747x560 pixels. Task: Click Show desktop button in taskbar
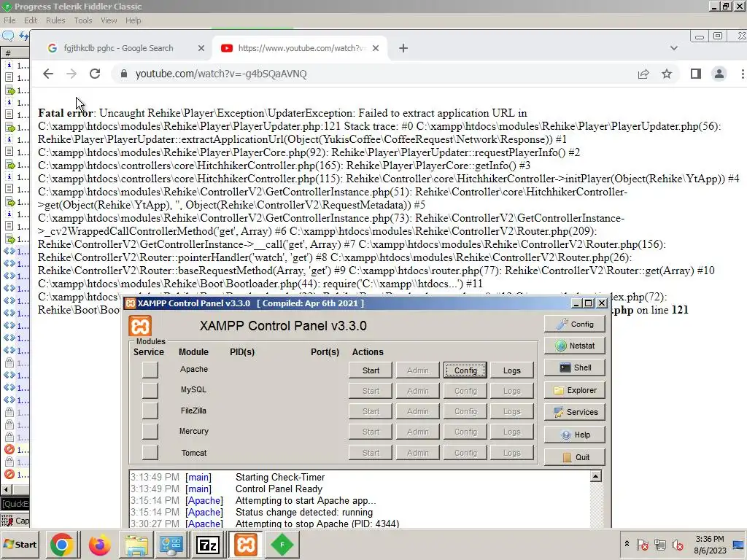coord(740,545)
